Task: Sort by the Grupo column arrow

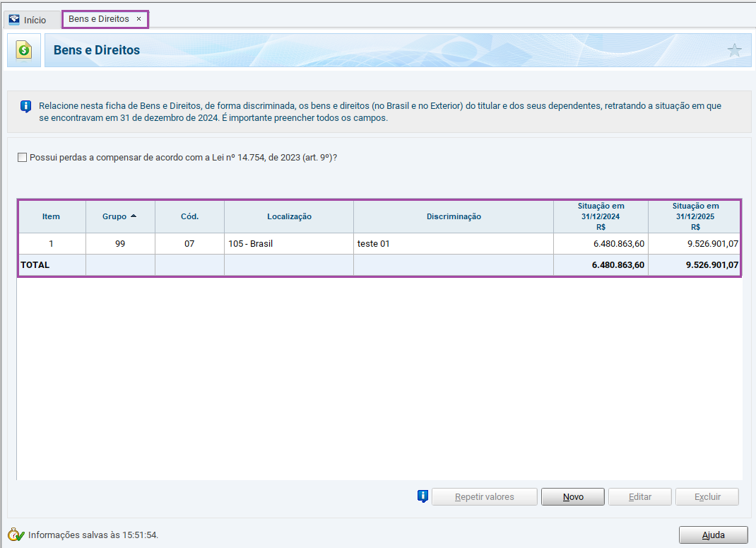Action: [x=134, y=216]
